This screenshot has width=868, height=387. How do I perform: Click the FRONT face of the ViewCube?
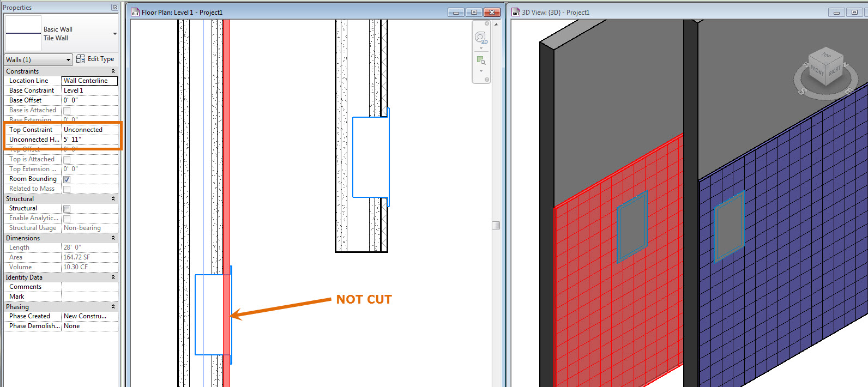coord(817,71)
